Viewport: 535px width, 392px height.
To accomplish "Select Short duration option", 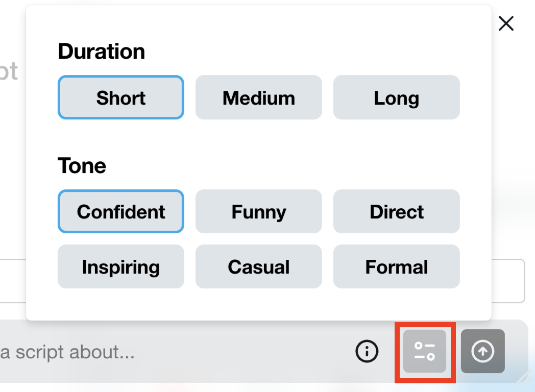I will click(121, 97).
